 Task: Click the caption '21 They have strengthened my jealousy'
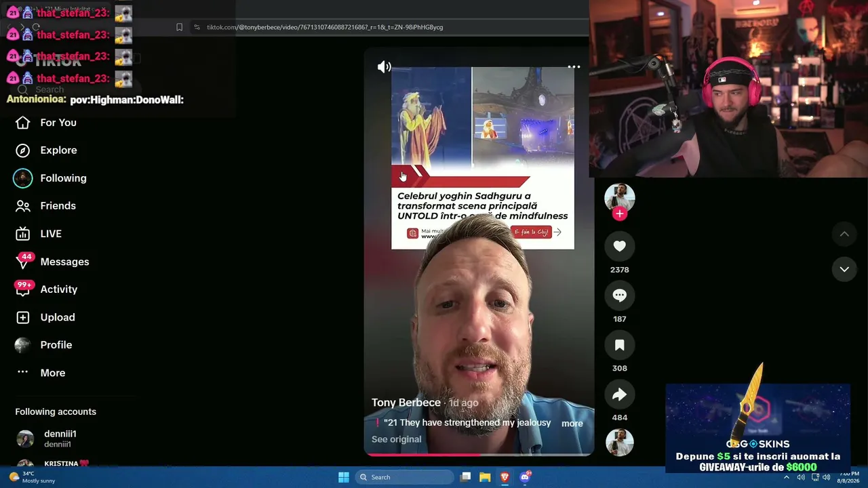pyautogui.click(x=467, y=423)
